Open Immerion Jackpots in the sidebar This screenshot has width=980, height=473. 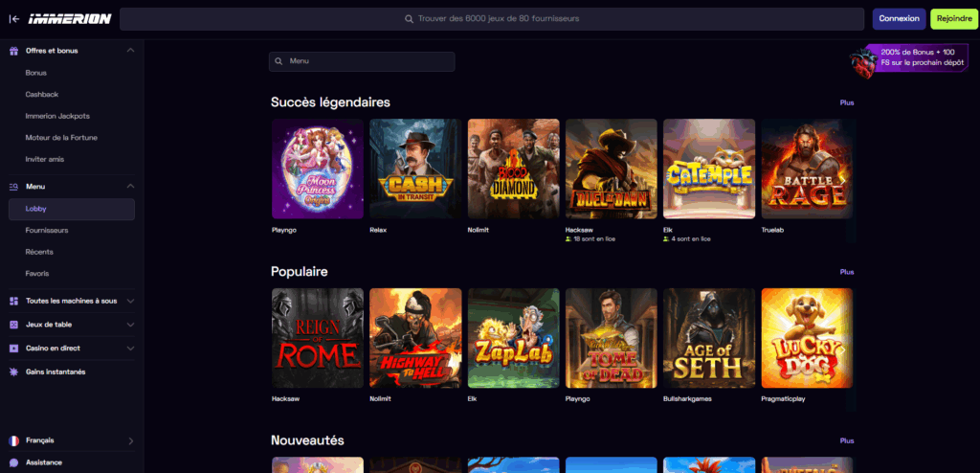coord(57,117)
